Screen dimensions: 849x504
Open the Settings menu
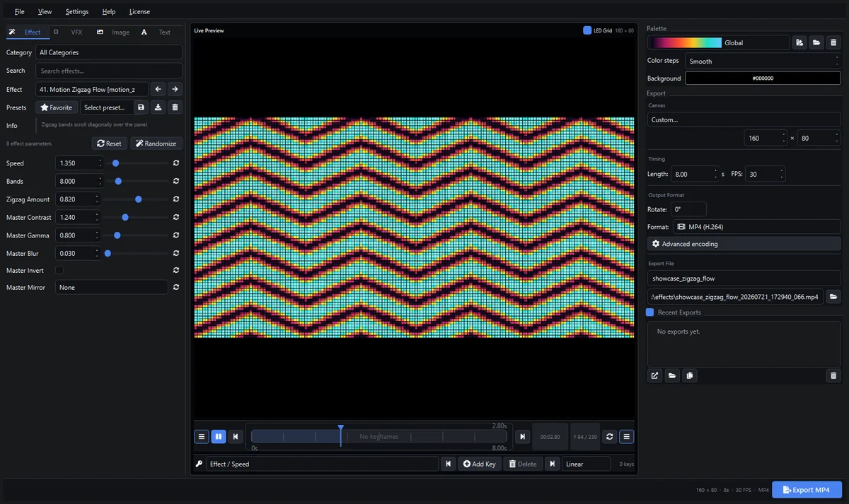pyautogui.click(x=77, y=12)
